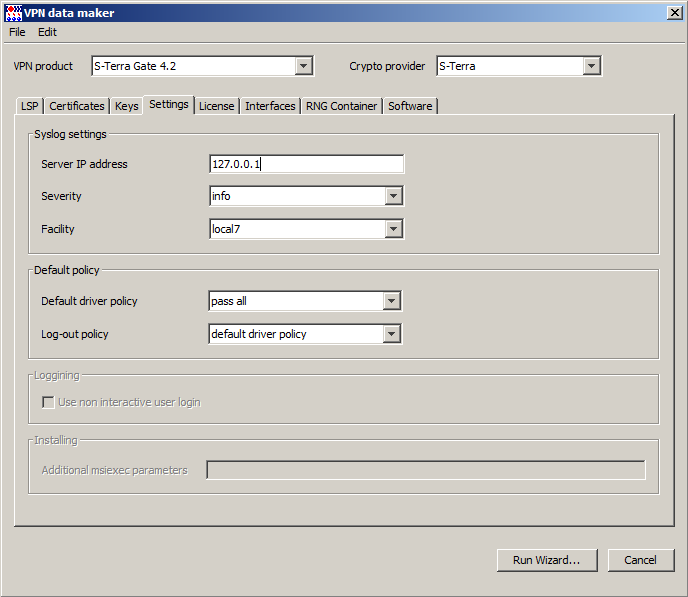Click the Default policy group title
The image size is (688, 597).
[x=67, y=270]
